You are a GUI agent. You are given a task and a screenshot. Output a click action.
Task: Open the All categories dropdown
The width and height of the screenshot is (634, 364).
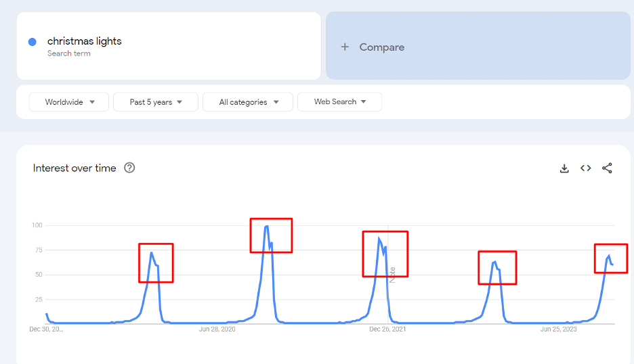click(248, 101)
